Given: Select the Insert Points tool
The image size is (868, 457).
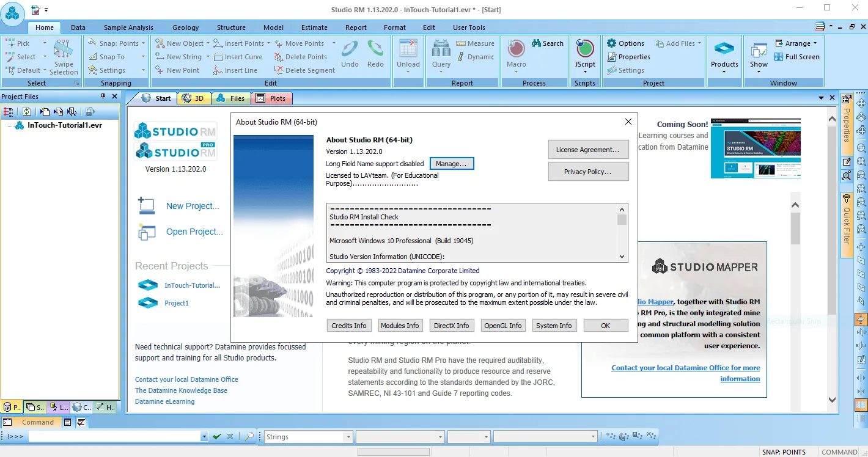Looking at the screenshot, I should tap(239, 43).
